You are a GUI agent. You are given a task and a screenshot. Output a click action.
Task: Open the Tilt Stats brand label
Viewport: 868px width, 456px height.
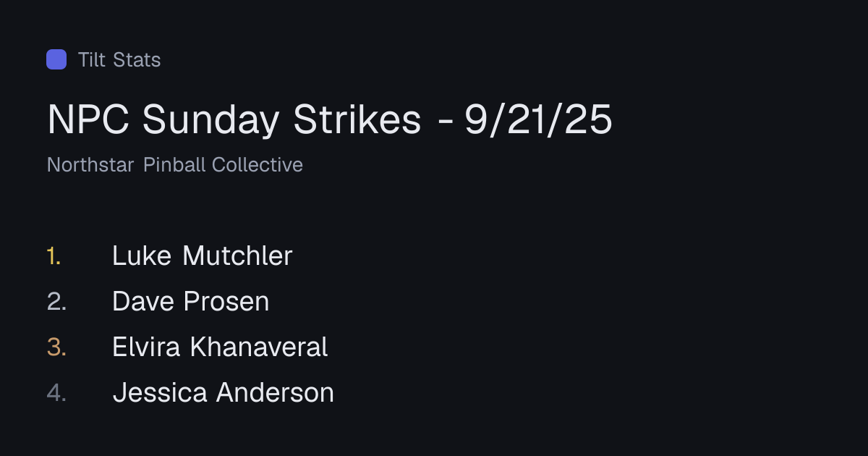pos(119,59)
